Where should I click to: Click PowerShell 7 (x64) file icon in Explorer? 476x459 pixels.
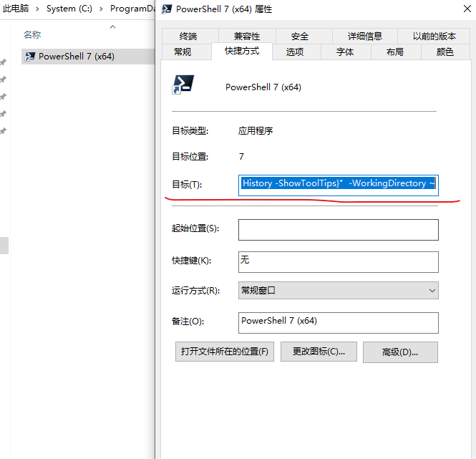[30, 57]
